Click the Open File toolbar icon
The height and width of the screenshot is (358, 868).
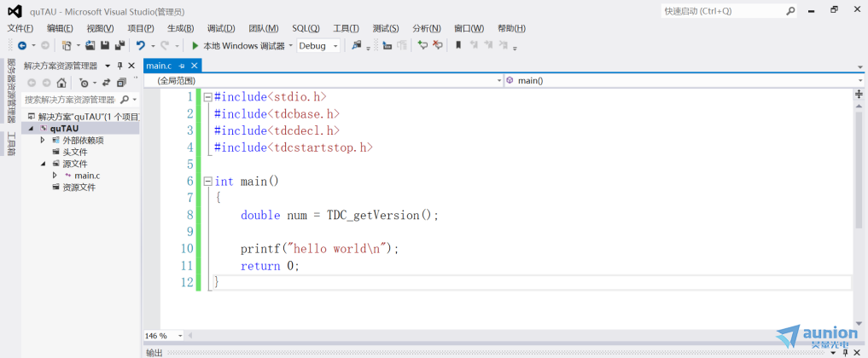coord(90,46)
